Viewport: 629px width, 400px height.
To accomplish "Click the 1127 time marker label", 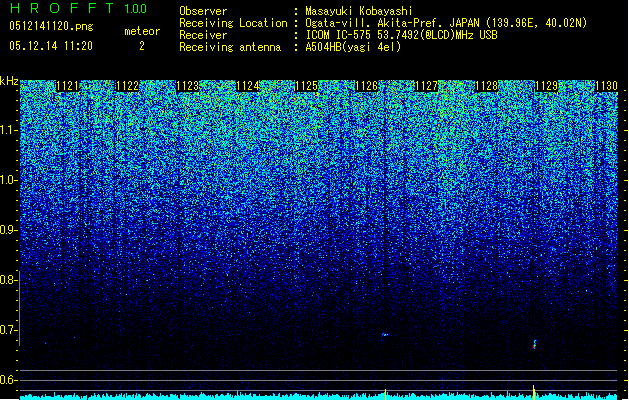I will (426, 86).
